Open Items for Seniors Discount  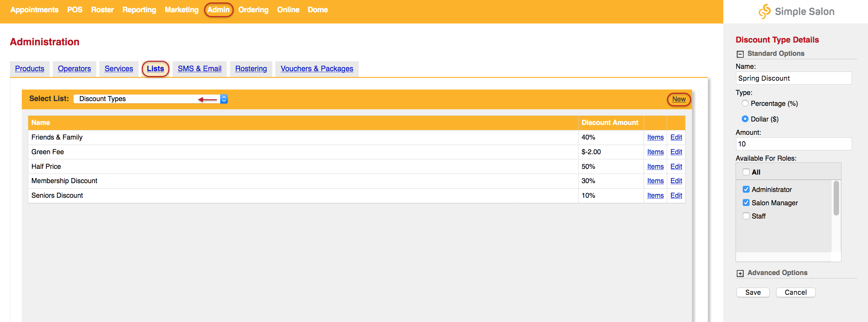pos(655,195)
